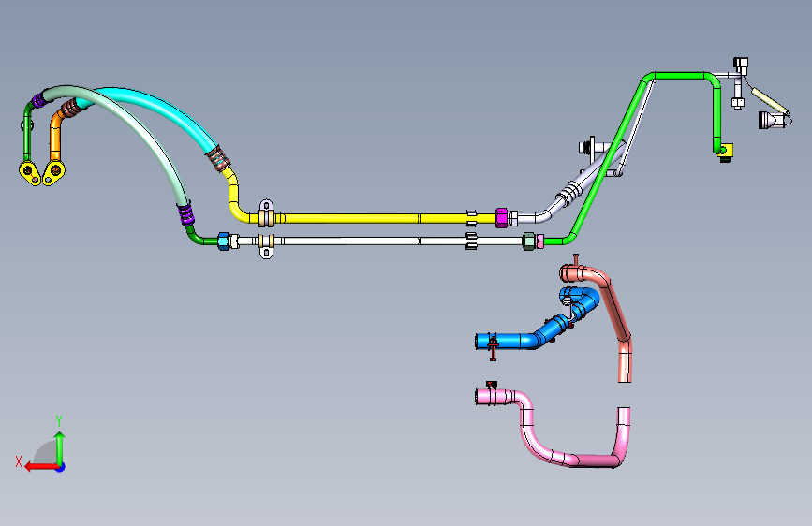Click the green Y axis arrow of the triad
812x526 pixels.
tap(60, 447)
